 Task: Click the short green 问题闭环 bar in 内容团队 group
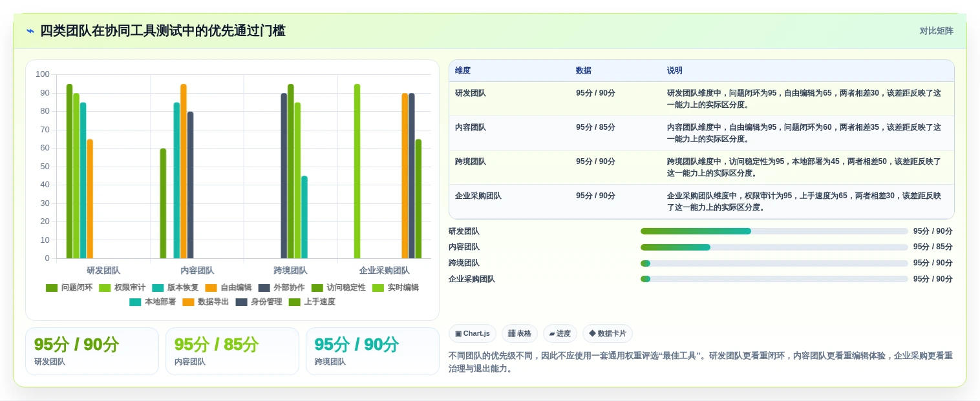pyautogui.click(x=163, y=203)
